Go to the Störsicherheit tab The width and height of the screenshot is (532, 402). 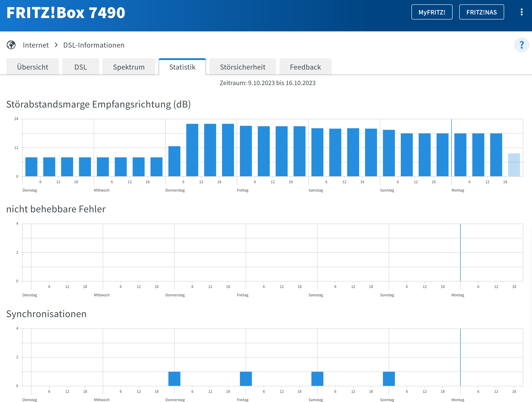tap(243, 67)
